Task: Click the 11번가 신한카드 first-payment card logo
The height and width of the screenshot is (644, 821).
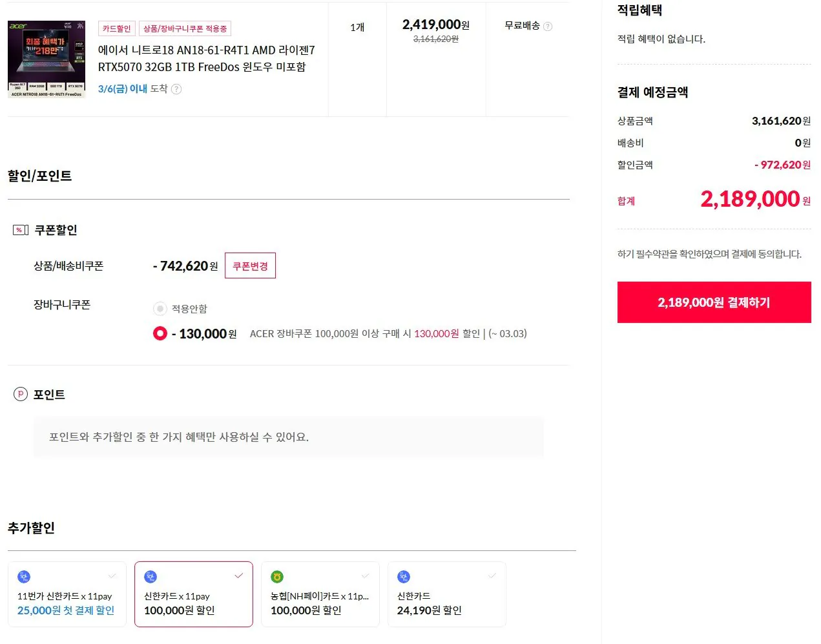Action: (24, 577)
